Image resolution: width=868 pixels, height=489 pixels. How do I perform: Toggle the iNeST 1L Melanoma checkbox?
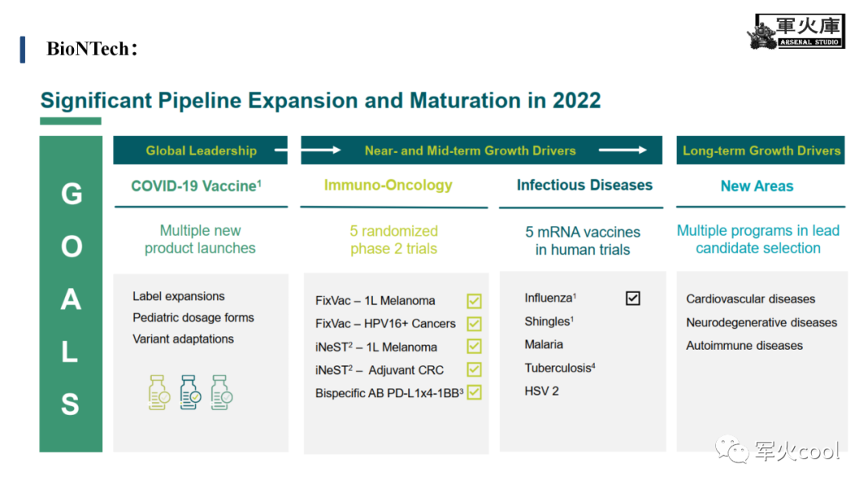pos(474,347)
